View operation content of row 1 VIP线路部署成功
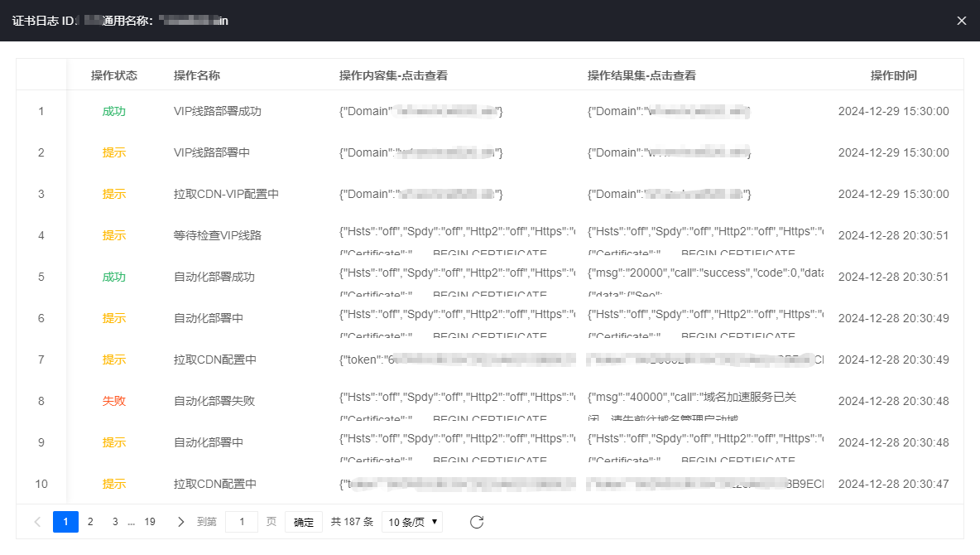Screen dimensions: 980x555 tap(420, 111)
